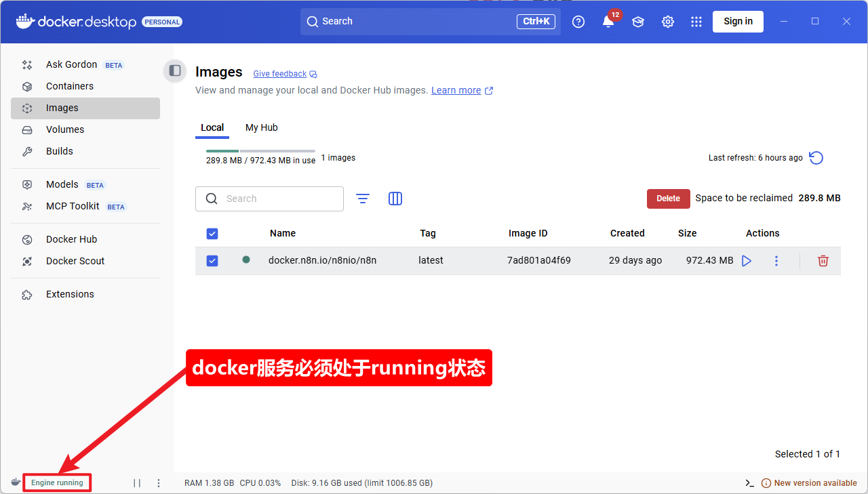Click the PERSONAL plan badge

pyautogui.click(x=162, y=22)
